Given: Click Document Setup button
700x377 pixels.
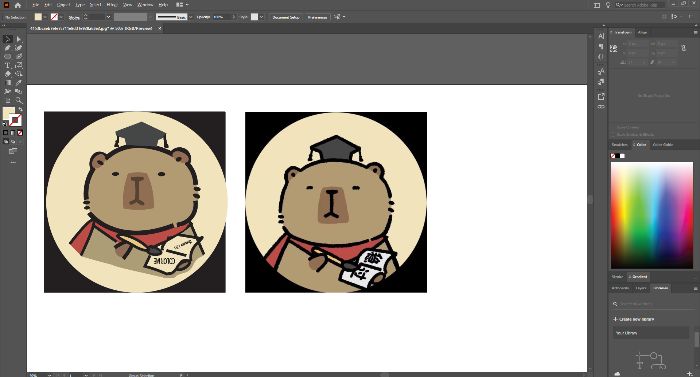Looking at the screenshot, I should point(286,17).
